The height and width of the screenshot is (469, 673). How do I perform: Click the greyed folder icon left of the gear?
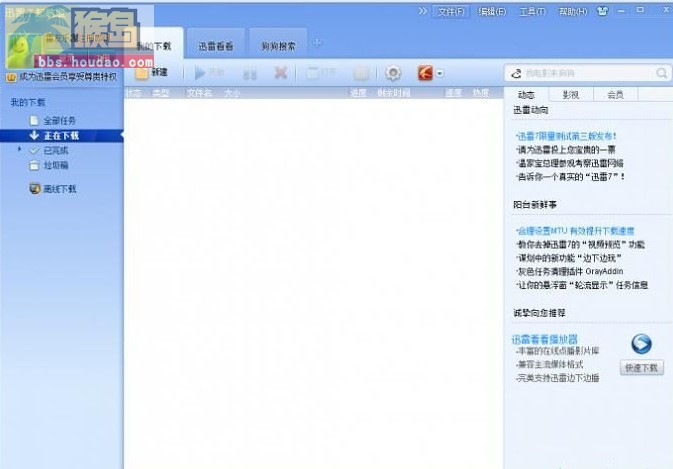pyautogui.click(x=361, y=73)
